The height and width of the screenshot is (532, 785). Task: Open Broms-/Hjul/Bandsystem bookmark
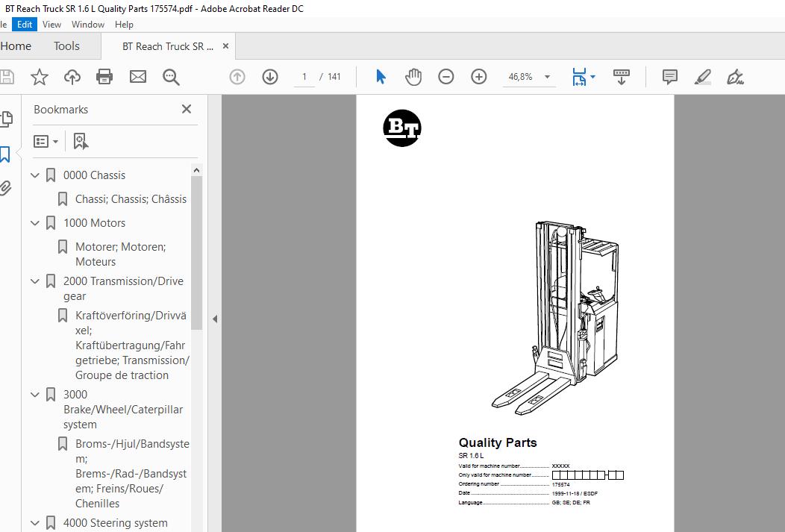[132, 474]
